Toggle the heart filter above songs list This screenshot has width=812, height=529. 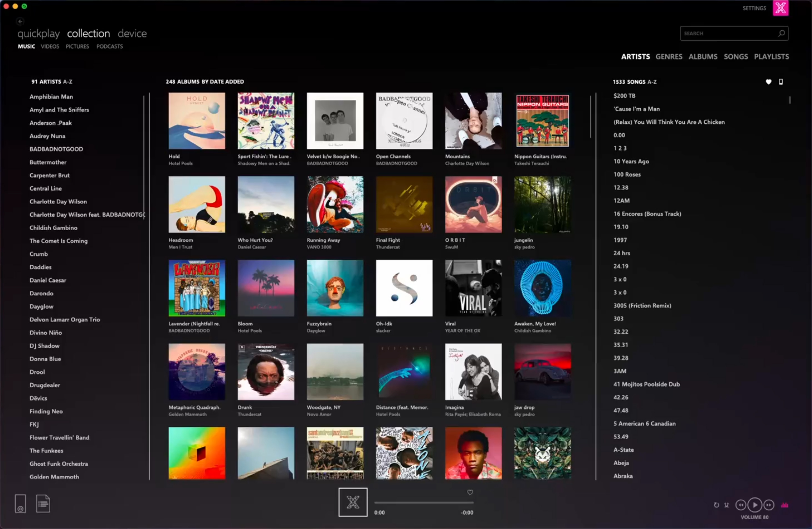pos(768,82)
